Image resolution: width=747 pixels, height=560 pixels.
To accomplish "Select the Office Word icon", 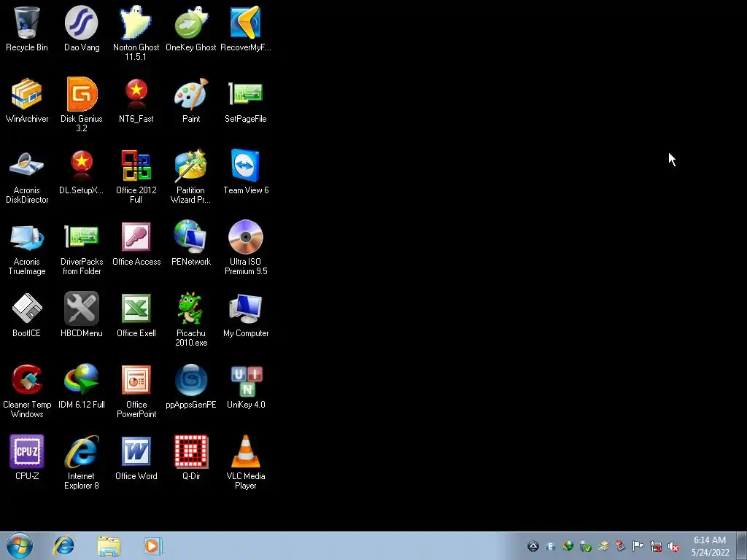I will tap(136, 457).
